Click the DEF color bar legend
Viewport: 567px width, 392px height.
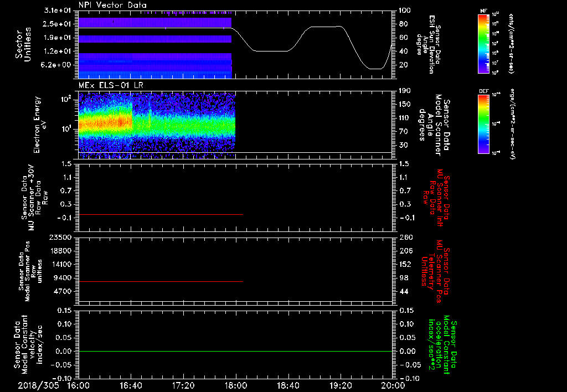tap(483, 124)
